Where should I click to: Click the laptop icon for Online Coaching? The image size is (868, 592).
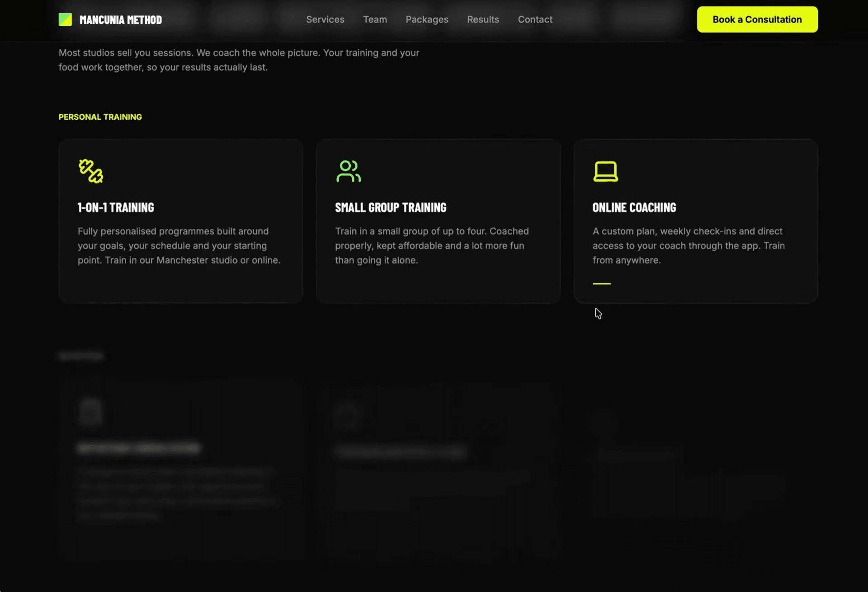tap(605, 171)
